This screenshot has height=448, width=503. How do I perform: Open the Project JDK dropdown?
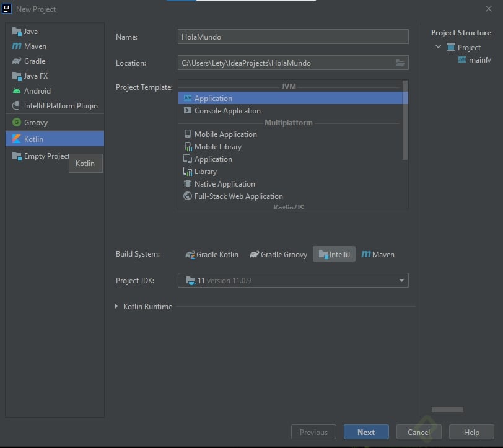(x=293, y=280)
